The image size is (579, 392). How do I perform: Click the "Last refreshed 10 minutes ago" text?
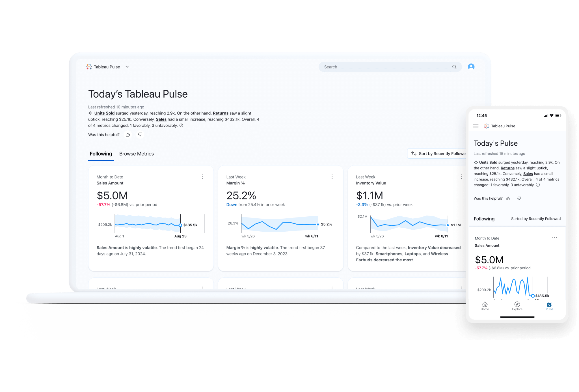(x=116, y=107)
